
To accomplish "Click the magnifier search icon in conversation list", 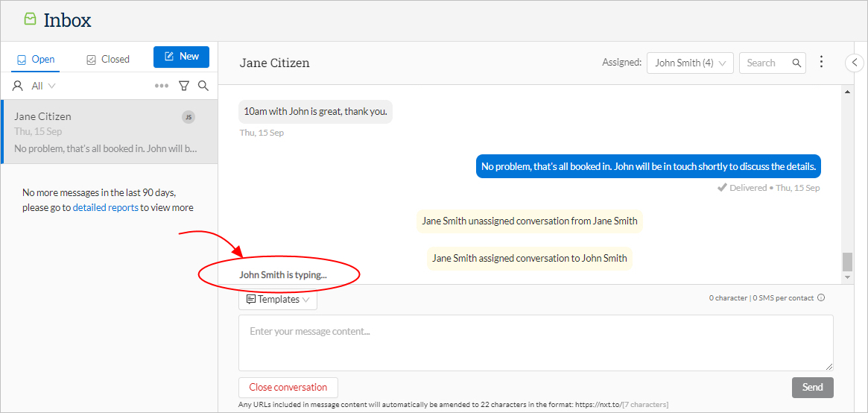I will [203, 86].
